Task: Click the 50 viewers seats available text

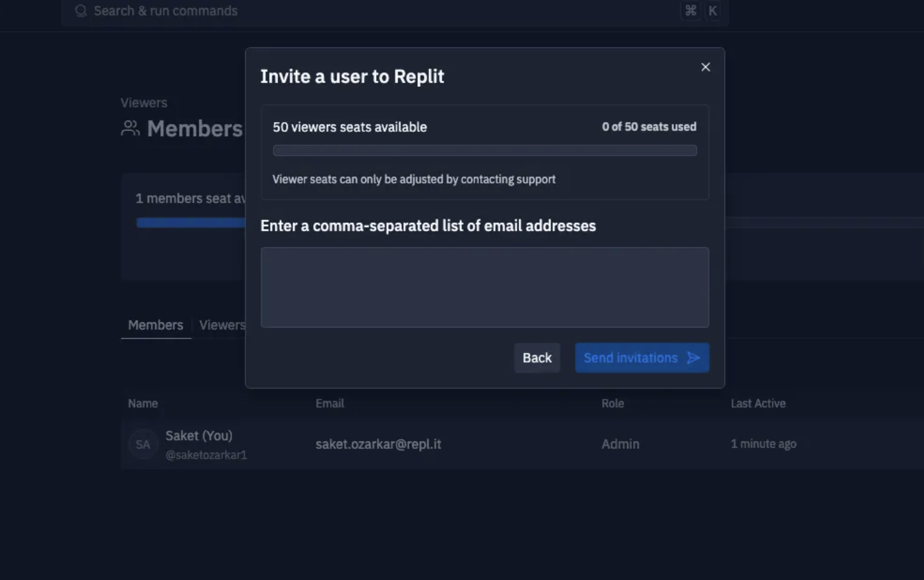Action: point(350,127)
